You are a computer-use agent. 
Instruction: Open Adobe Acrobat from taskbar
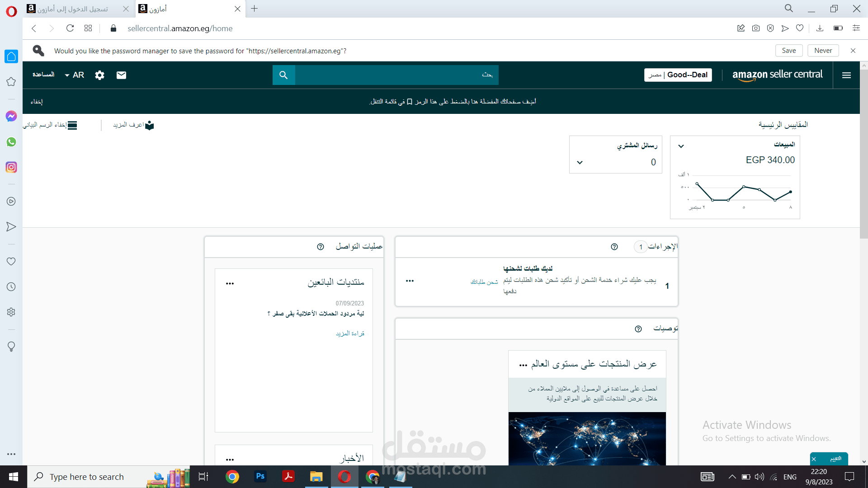288,476
